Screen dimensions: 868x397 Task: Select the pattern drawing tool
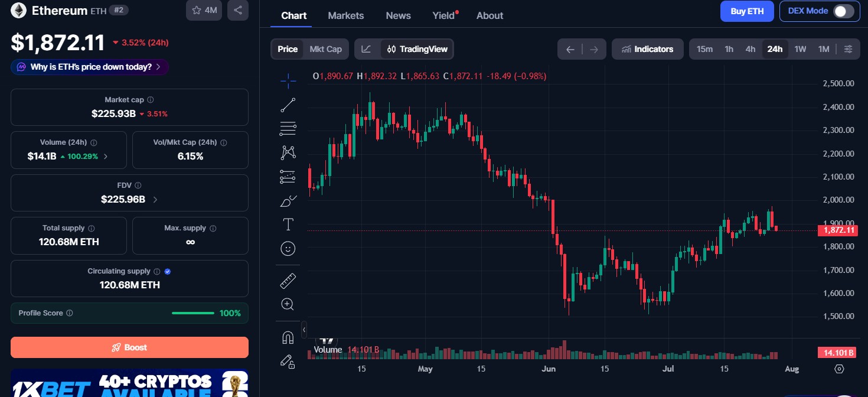(x=288, y=152)
